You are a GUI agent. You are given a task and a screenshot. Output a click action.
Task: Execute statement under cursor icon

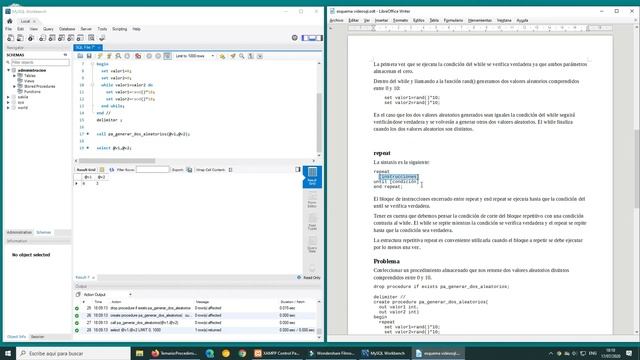pyautogui.click(x=109, y=56)
